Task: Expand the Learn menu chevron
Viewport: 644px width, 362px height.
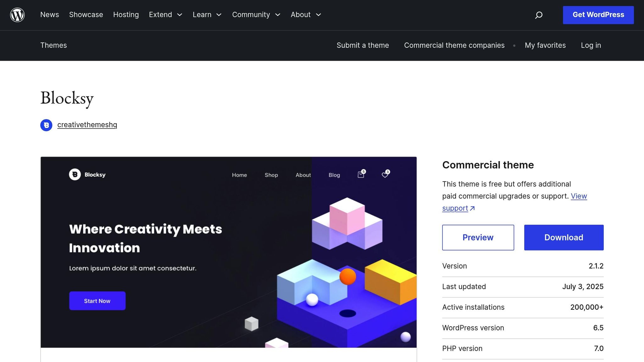Action: (x=219, y=15)
